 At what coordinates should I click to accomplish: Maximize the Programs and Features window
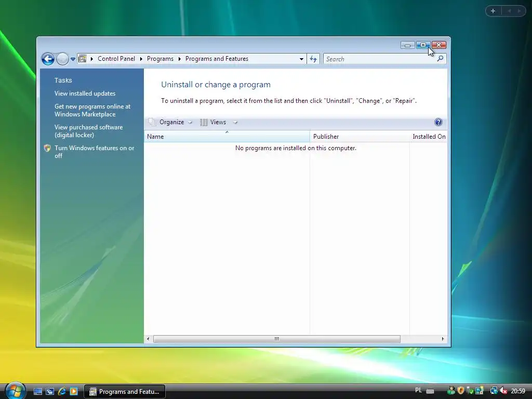click(x=423, y=45)
